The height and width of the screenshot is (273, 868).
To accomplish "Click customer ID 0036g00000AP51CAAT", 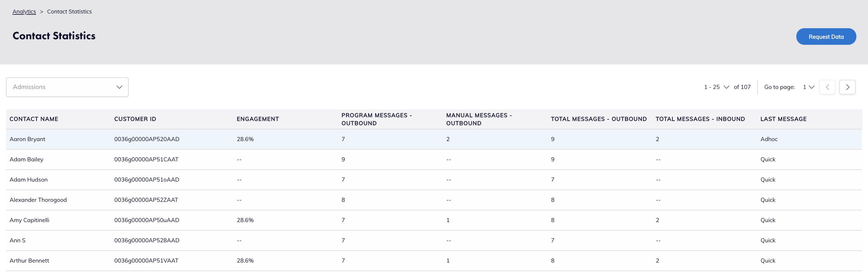I will pos(146,159).
